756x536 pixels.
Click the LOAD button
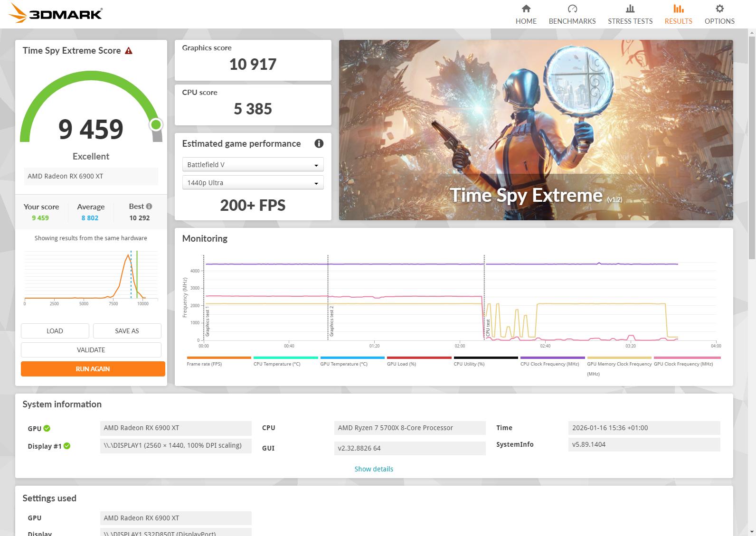click(x=55, y=331)
